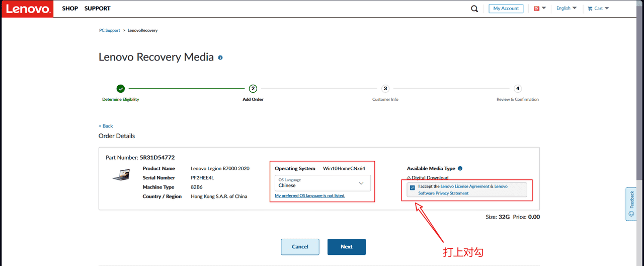Click the My Account button
Viewport: 644px width, 266px height.
tap(506, 9)
